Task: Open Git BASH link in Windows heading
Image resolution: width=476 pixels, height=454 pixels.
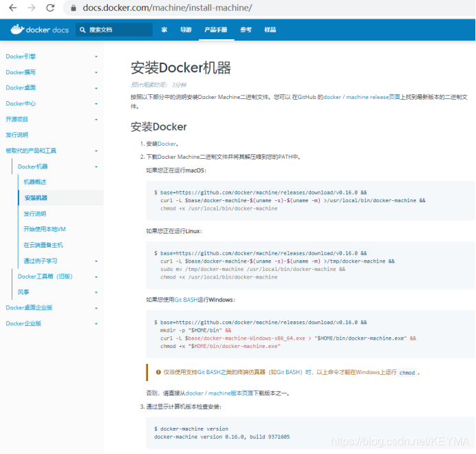Action: click(186, 300)
